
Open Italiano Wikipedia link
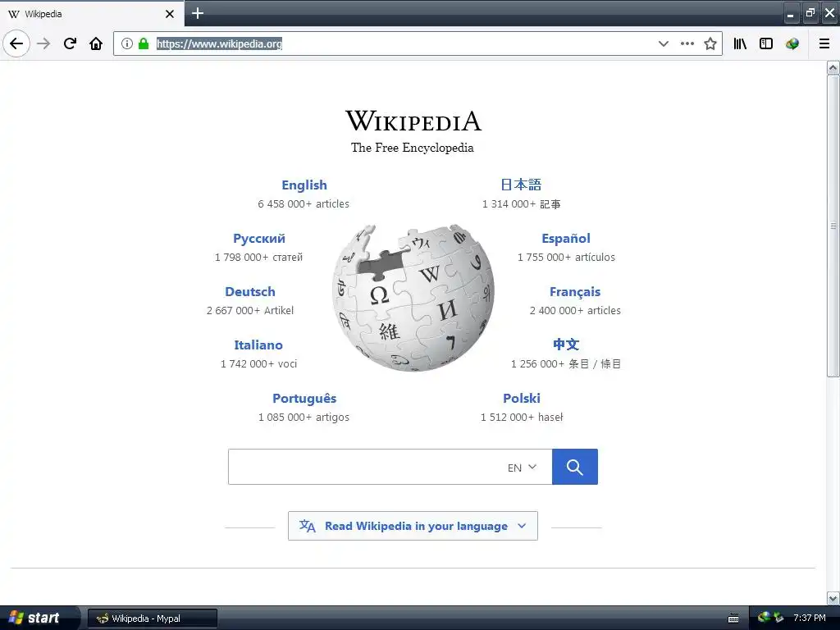click(258, 345)
